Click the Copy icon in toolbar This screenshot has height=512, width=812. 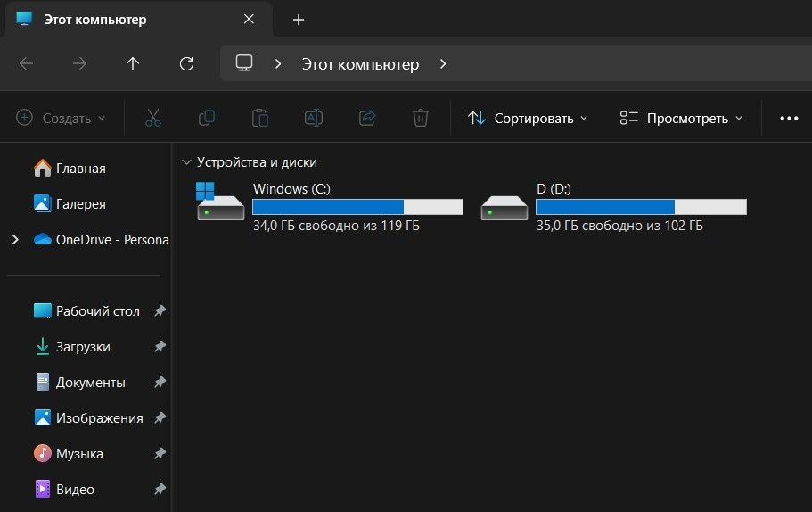(206, 118)
